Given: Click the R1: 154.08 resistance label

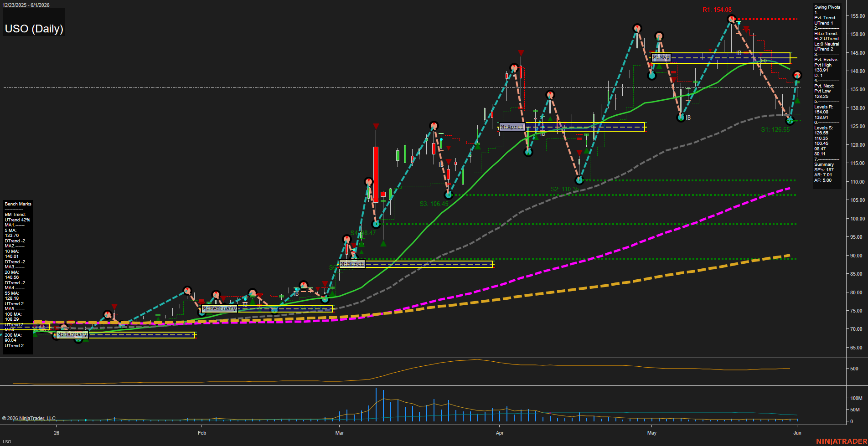Looking at the screenshot, I should click(x=717, y=10).
